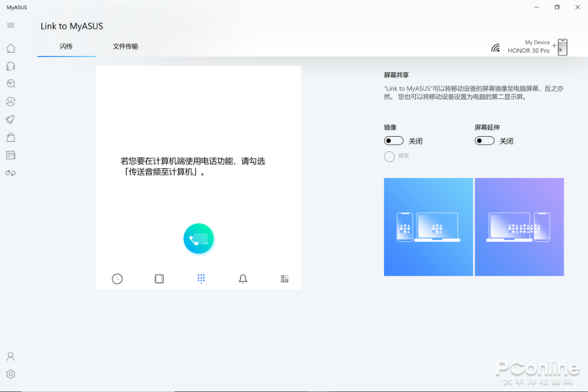Toggle the 镜像 mirror switch

[393, 141]
